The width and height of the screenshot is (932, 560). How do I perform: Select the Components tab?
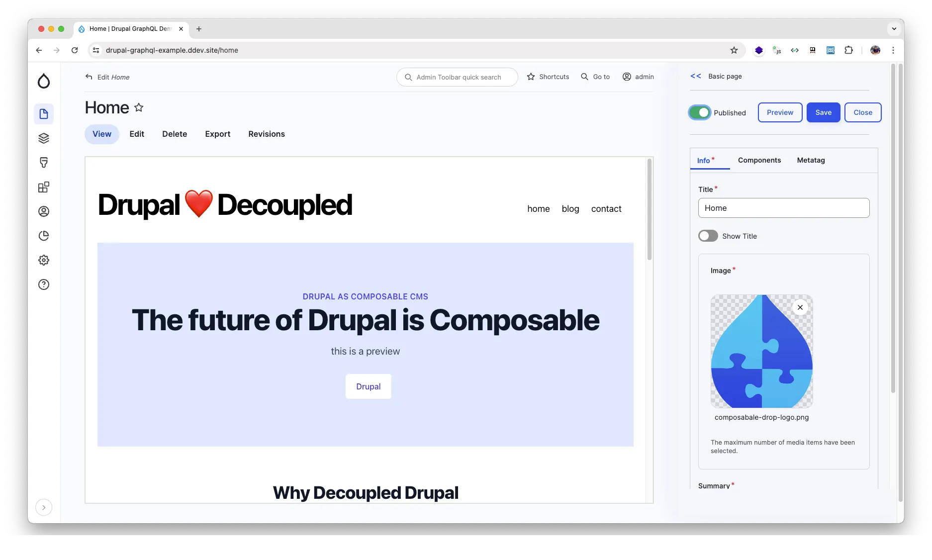click(x=759, y=160)
